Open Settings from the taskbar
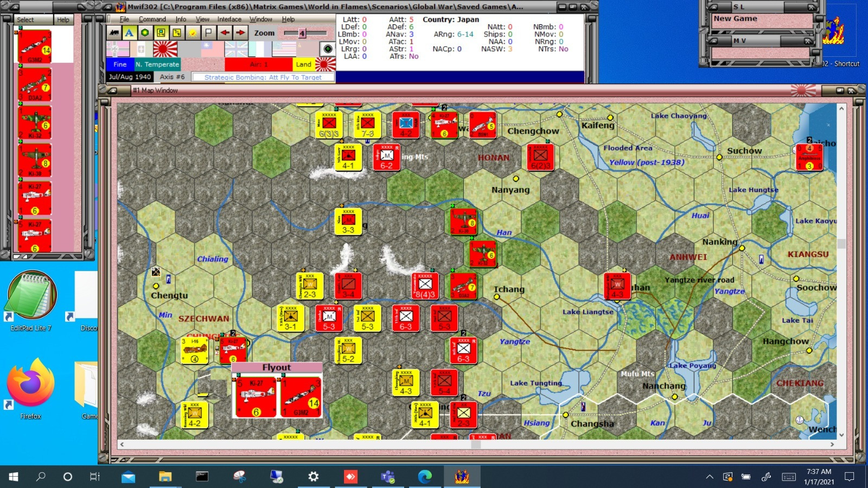This screenshot has width=868, height=488. point(314,477)
